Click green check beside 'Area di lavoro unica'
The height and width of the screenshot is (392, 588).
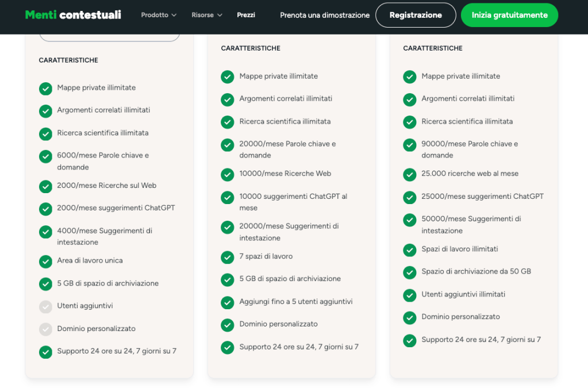45,262
